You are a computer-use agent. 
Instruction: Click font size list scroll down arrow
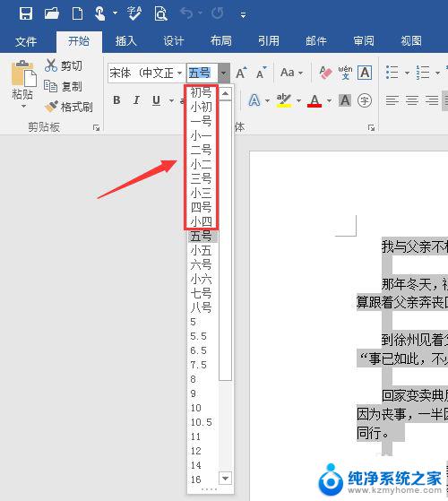coord(226,479)
